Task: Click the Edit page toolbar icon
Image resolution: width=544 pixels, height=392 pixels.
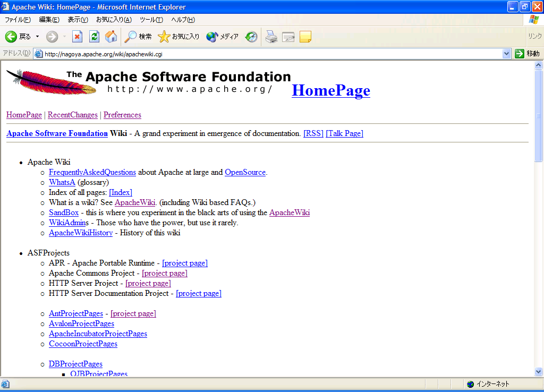Action: click(x=288, y=37)
